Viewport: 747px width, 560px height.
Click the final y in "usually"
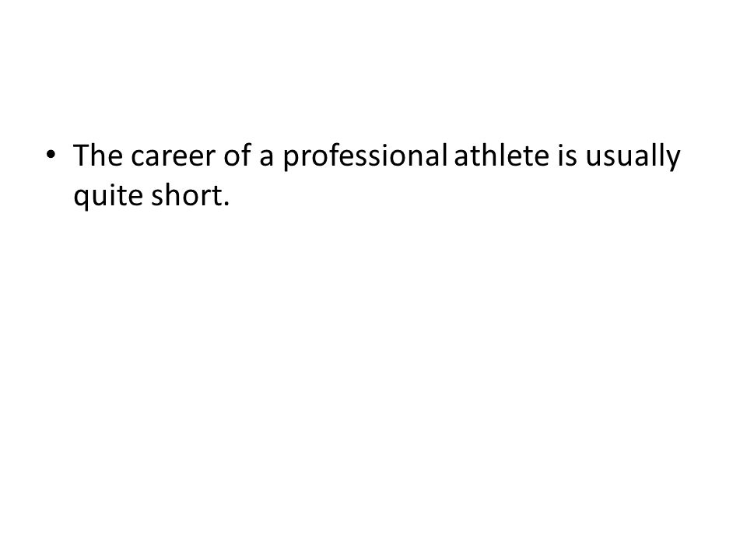(x=674, y=160)
